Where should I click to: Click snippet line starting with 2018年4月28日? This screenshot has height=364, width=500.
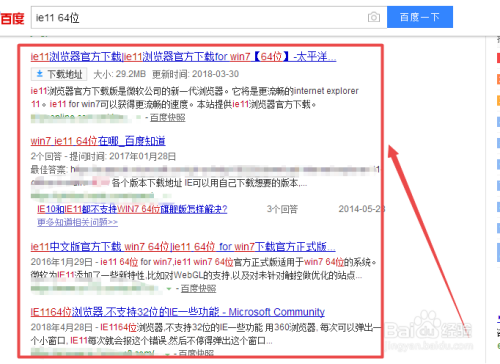coord(205,328)
